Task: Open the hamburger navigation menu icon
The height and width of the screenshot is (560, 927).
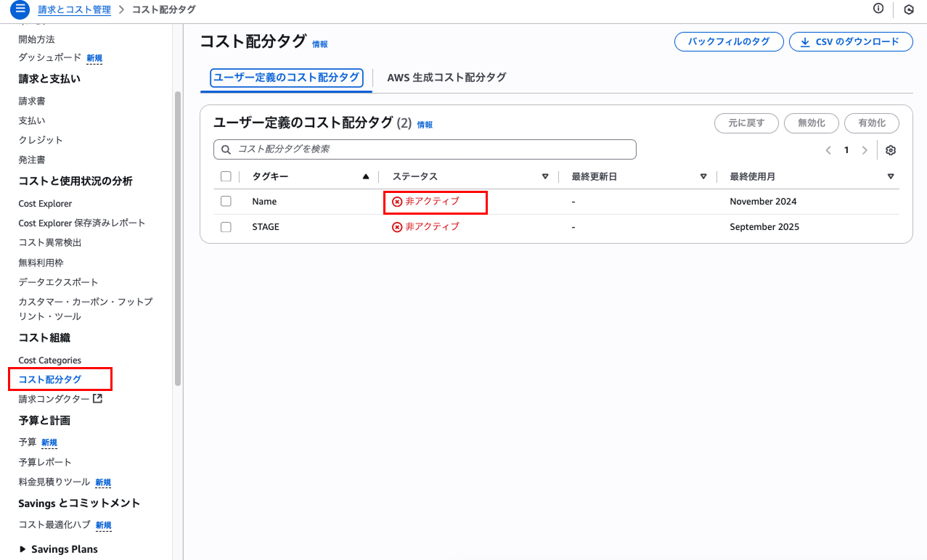Action: click(x=20, y=9)
